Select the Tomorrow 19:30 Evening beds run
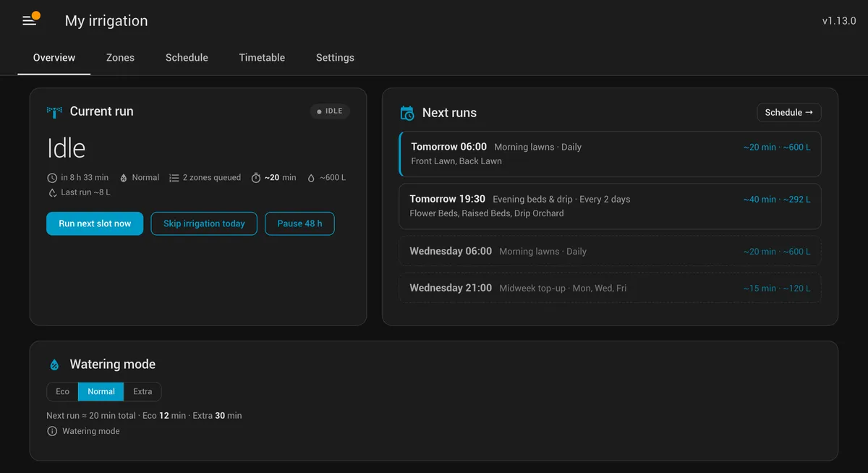The width and height of the screenshot is (868, 473). click(x=610, y=206)
